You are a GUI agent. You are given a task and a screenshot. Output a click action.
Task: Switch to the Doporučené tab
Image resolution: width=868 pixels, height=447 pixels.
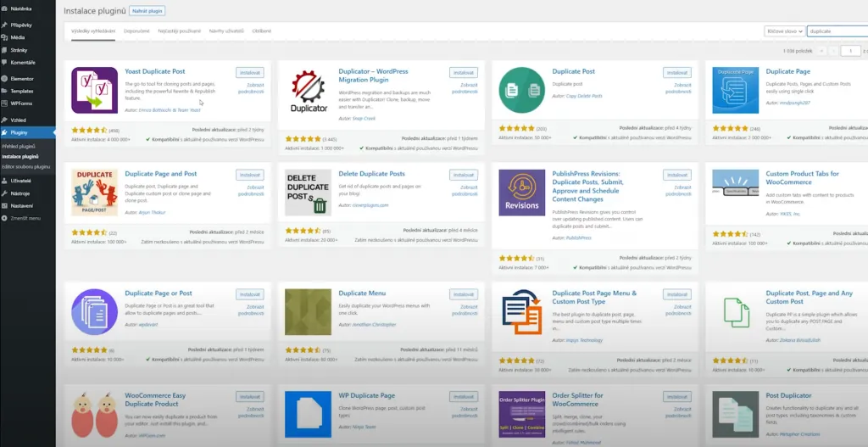(136, 31)
